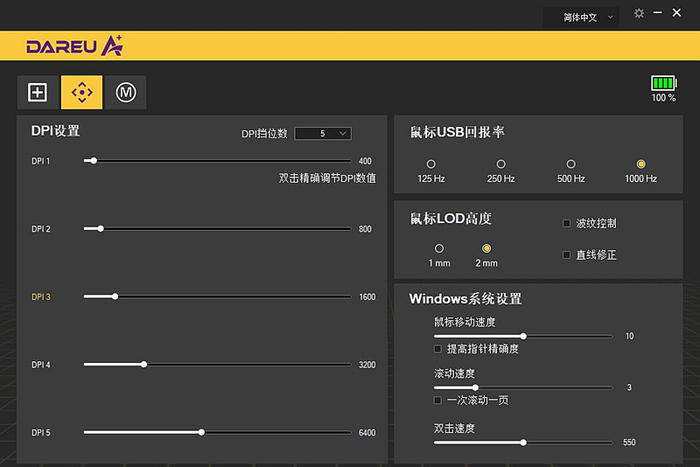Toggle 一次滚动一页 checkbox
Screen dimensions: 700x467
[x=438, y=400]
